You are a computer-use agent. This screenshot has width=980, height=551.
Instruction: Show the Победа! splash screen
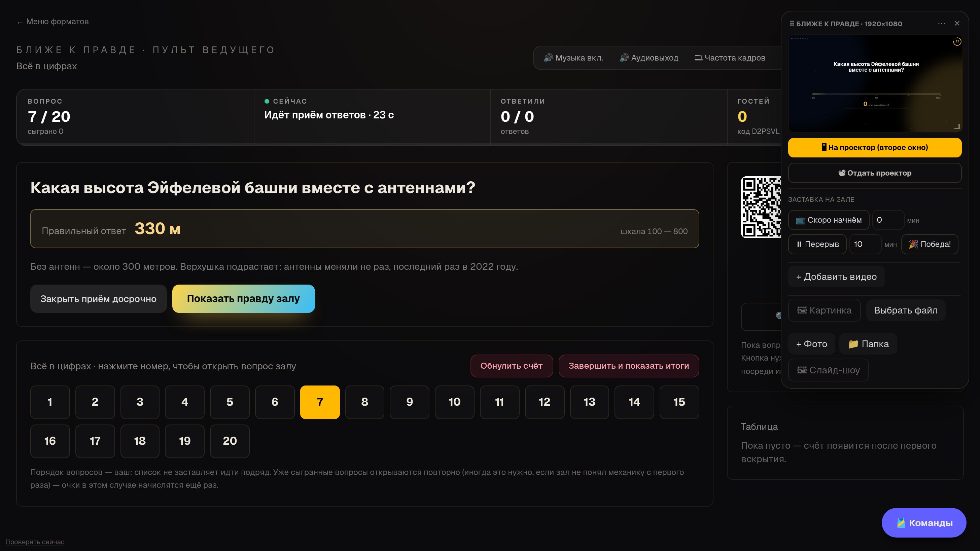point(930,244)
